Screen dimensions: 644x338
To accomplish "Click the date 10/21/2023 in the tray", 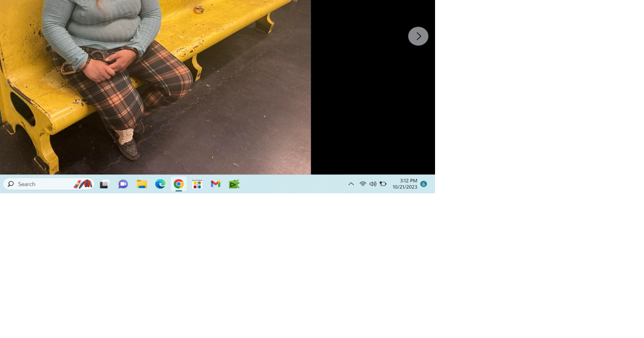I will [405, 187].
